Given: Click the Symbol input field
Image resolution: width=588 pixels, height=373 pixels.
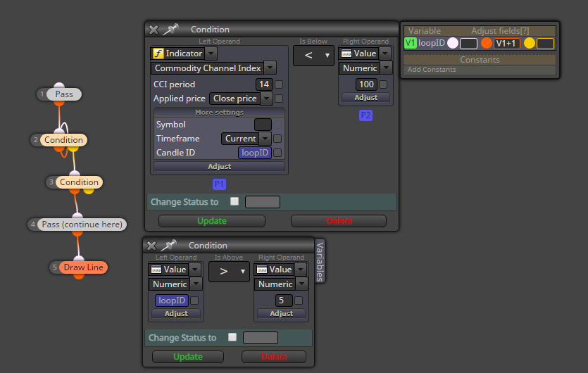Looking at the screenshot, I should click(263, 125).
